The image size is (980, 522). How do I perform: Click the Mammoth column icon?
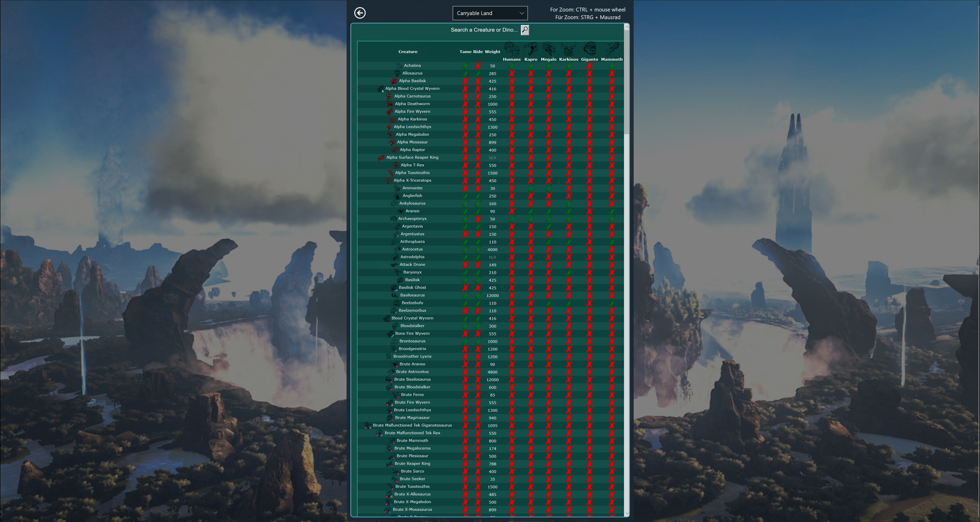pyautogui.click(x=612, y=49)
